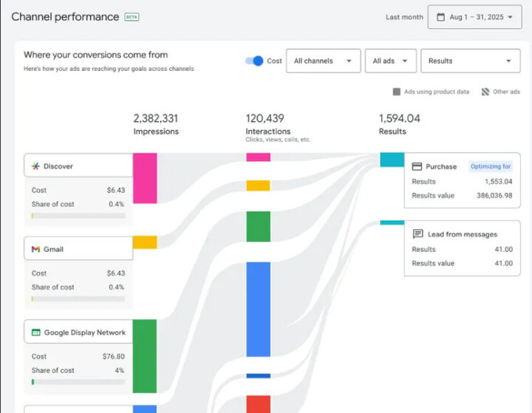This screenshot has height=413, width=532.
Task: Click the Gmail share of cost progress bar
Action: 78,299
